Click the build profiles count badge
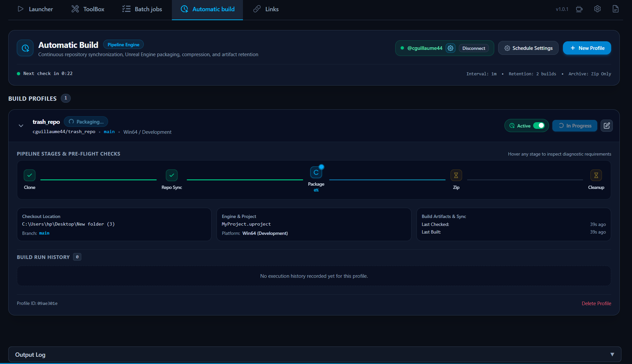 click(x=66, y=98)
